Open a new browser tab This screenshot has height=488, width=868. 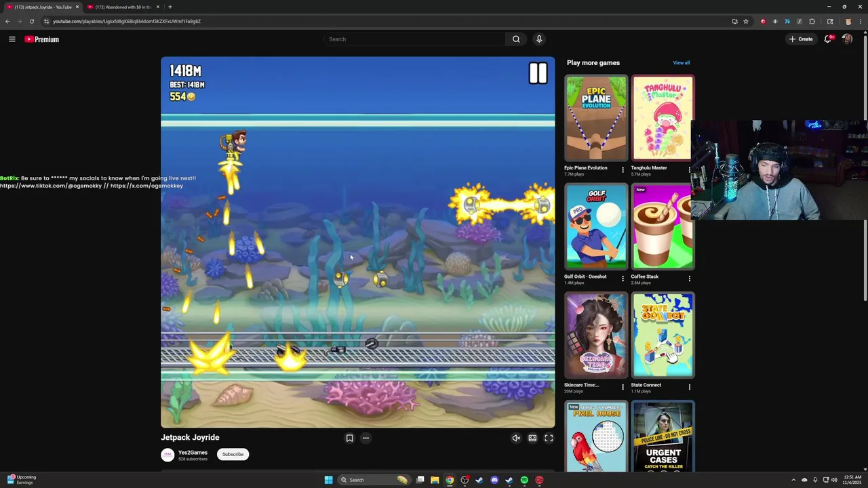click(170, 7)
